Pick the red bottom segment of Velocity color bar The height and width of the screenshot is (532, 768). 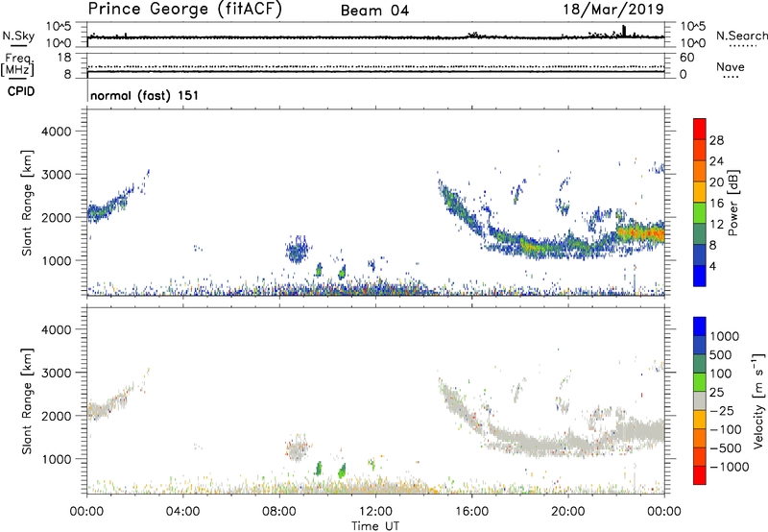click(x=700, y=475)
